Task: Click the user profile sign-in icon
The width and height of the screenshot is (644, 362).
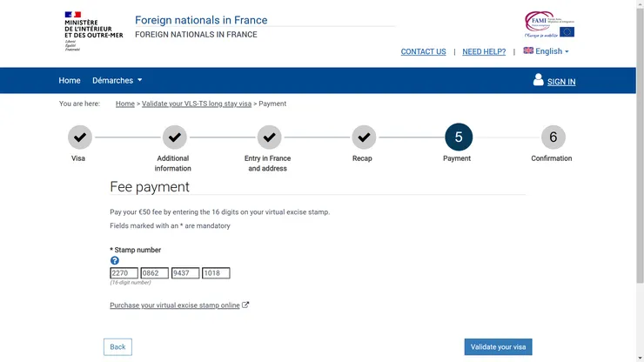Action: click(538, 80)
